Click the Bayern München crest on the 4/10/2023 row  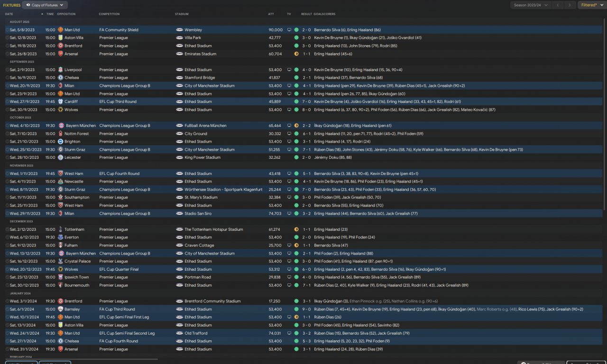coord(60,126)
